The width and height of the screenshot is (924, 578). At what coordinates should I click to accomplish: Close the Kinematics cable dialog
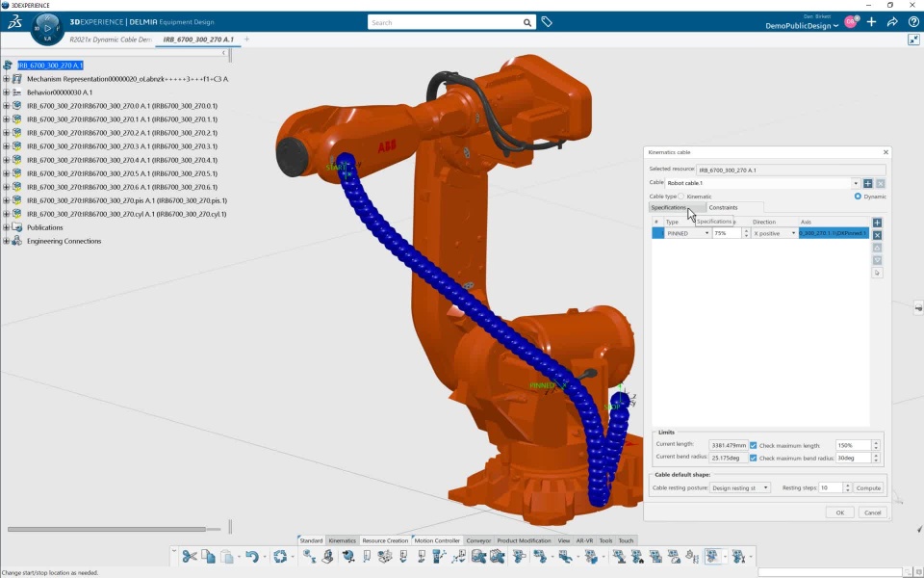pyautogui.click(x=885, y=152)
